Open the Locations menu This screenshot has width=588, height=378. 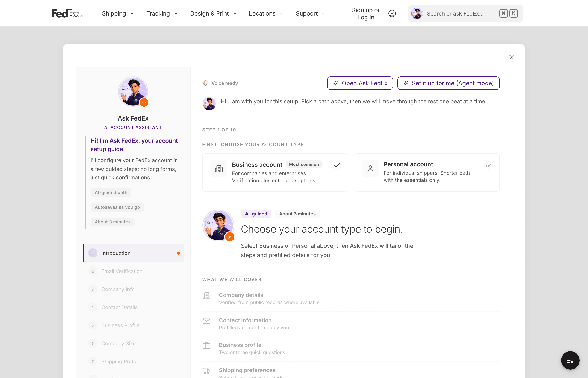tap(266, 13)
